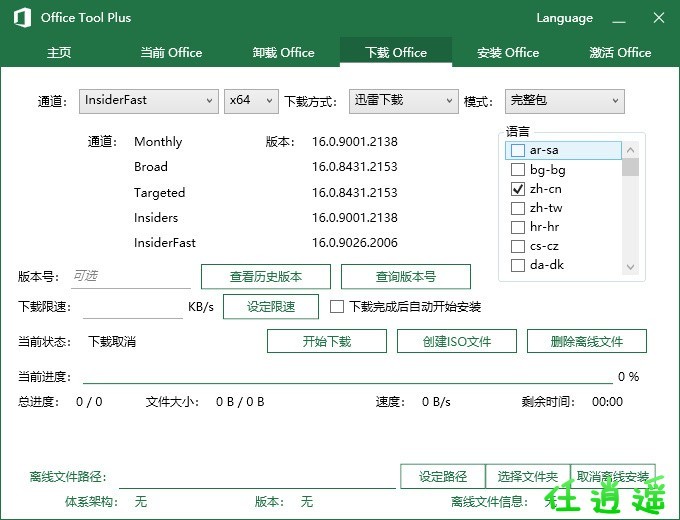
Task: Click the 离线文件路径 input field
Action: (258, 477)
